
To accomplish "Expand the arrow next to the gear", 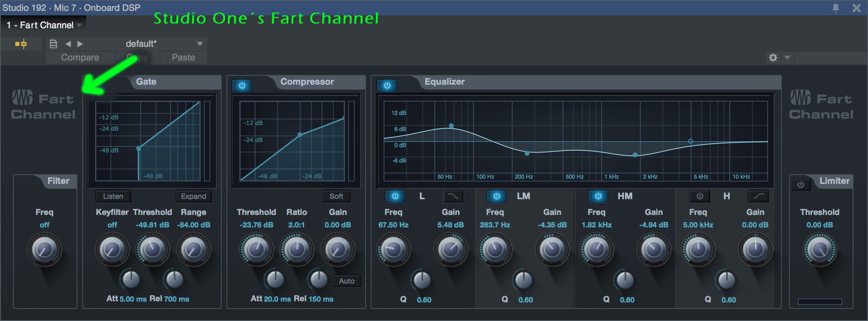I will pyautogui.click(x=787, y=58).
